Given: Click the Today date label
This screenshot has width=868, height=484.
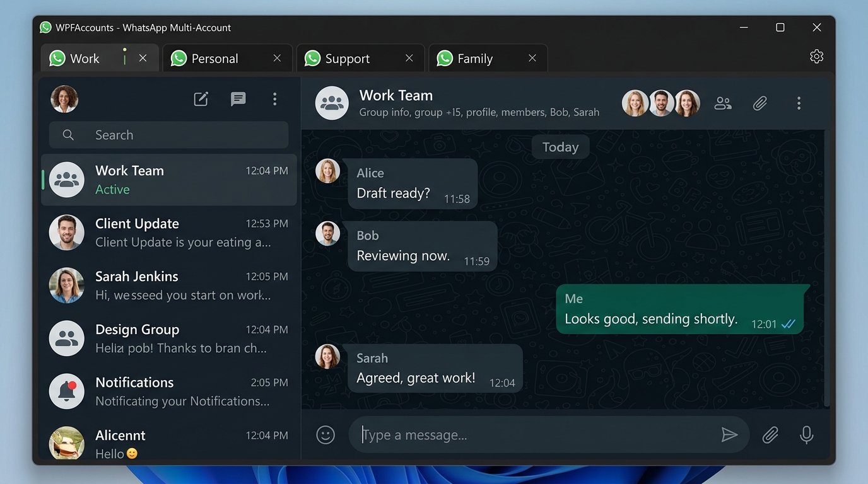Looking at the screenshot, I should tap(560, 147).
